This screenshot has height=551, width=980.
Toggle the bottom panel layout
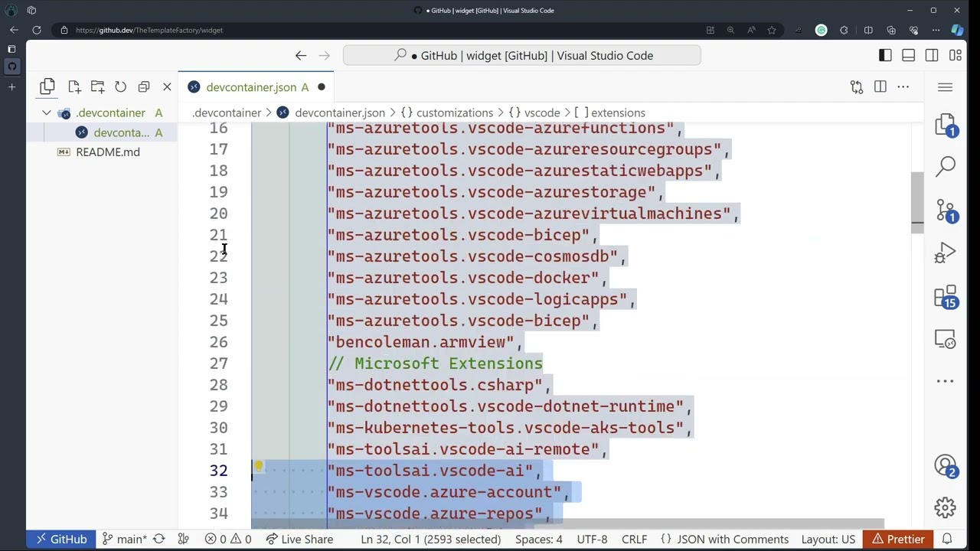(x=908, y=55)
